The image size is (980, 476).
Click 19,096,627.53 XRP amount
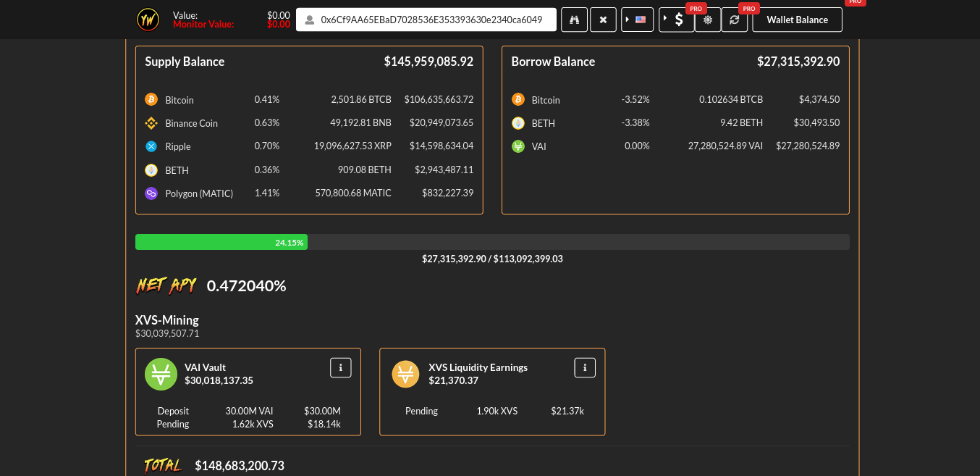(x=352, y=146)
